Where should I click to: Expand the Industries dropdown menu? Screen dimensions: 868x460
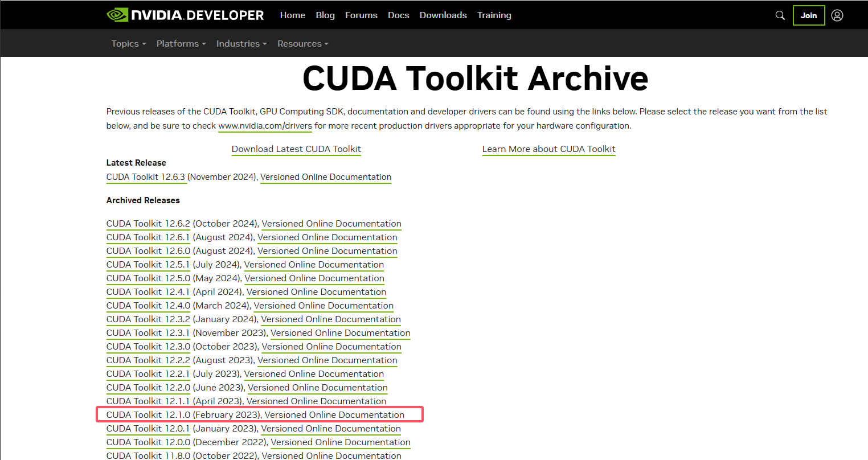[241, 43]
